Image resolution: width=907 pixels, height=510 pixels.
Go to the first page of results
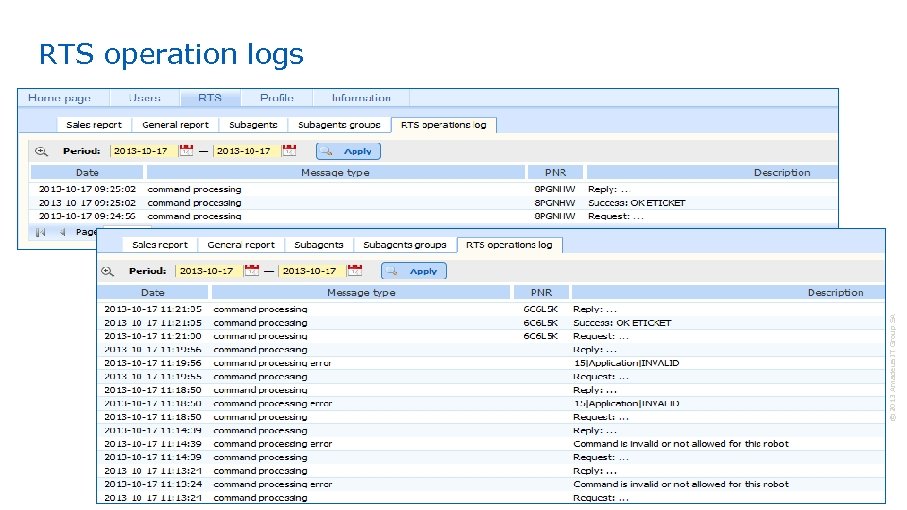pyautogui.click(x=41, y=232)
